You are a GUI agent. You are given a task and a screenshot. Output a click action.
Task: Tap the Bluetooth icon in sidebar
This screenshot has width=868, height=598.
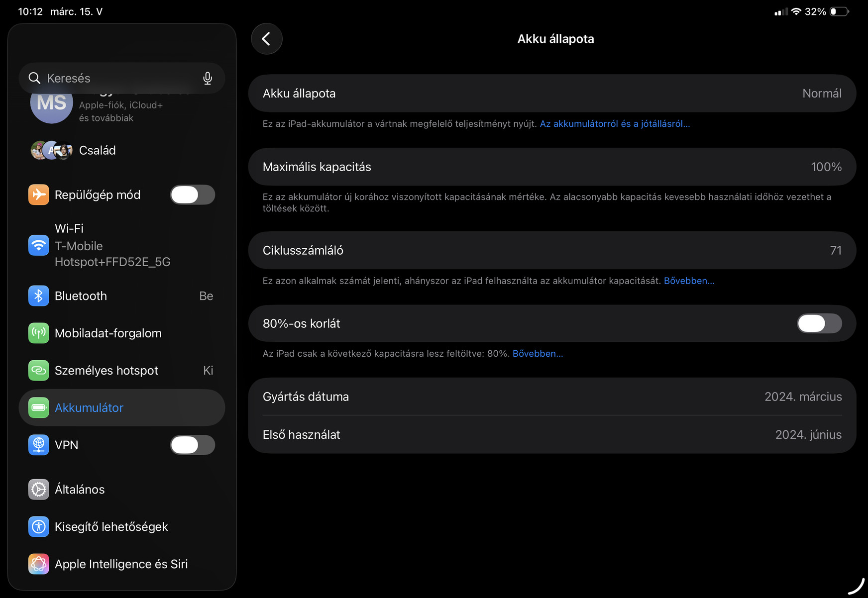click(39, 296)
